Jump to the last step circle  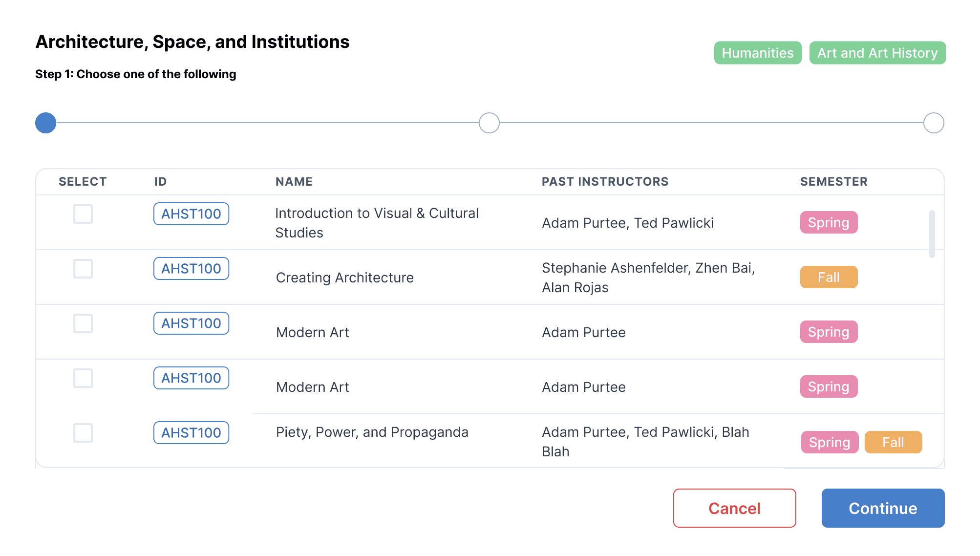coord(934,123)
